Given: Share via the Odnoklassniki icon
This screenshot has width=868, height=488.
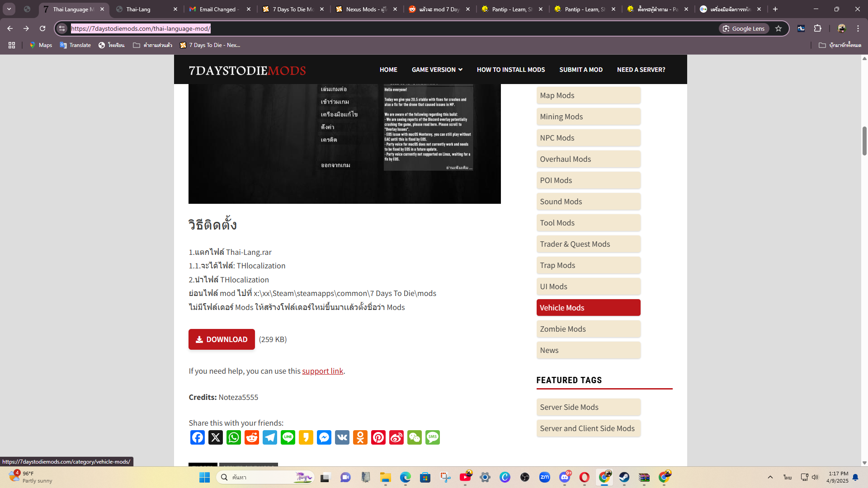Looking at the screenshot, I should (360, 437).
